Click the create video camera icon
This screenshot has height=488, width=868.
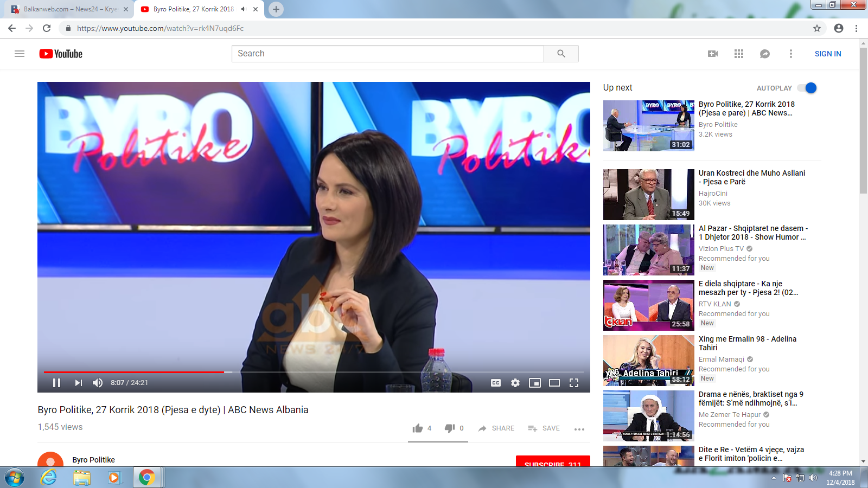coord(713,54)
